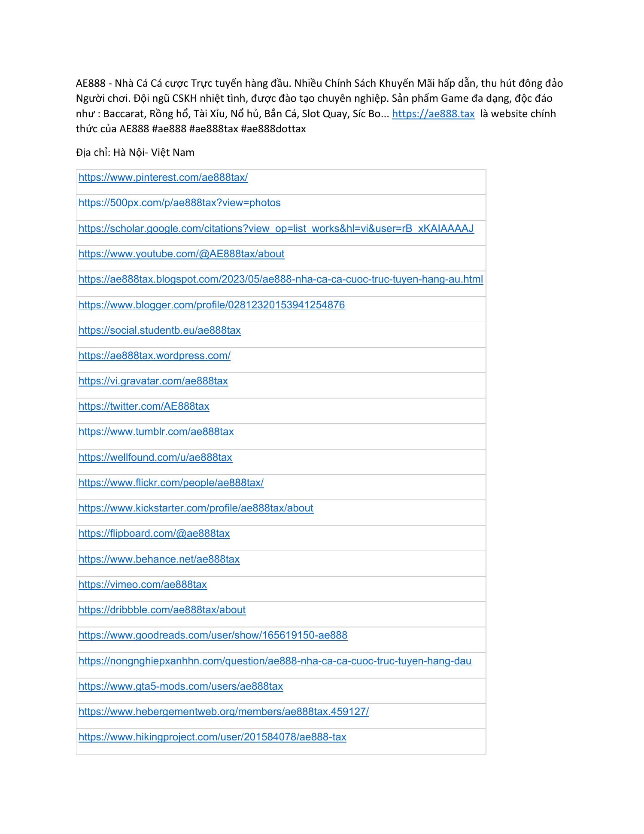The width and height of the screenshot is (644, 834).
Task: Open the Google Scholar citations link
Action: tap(276, 228)
